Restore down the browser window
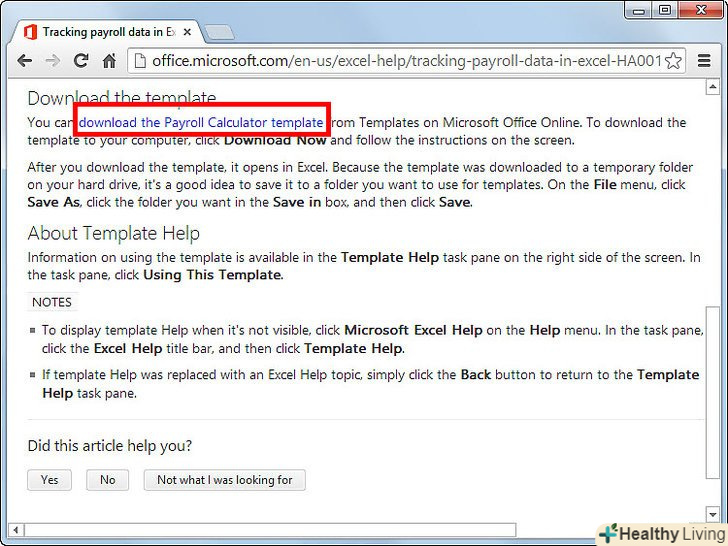Screen dimensions: 728x546 point(665,10)
